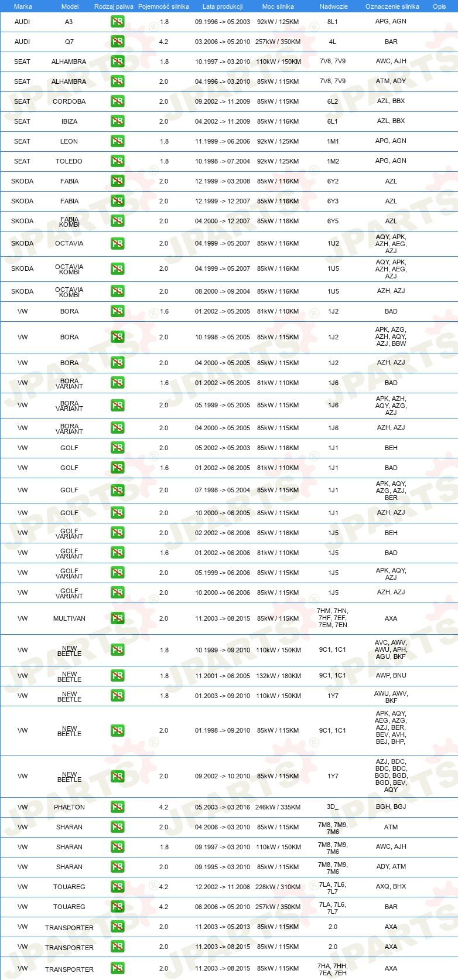Viewport: 458px width, 980px height.
Task: Click fuel icon in Seat Leon row
Action: 117,141
